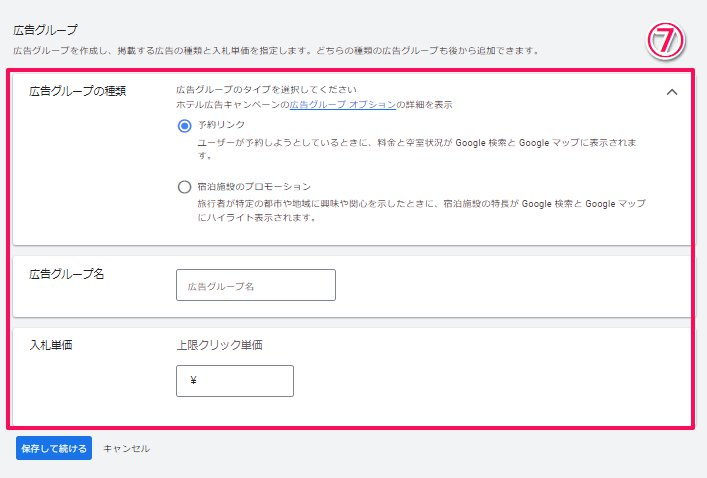Click the 広告グループのタイプを選択してください instruction text
Screen dimensions: 707x478
click(x=266, y=90)
